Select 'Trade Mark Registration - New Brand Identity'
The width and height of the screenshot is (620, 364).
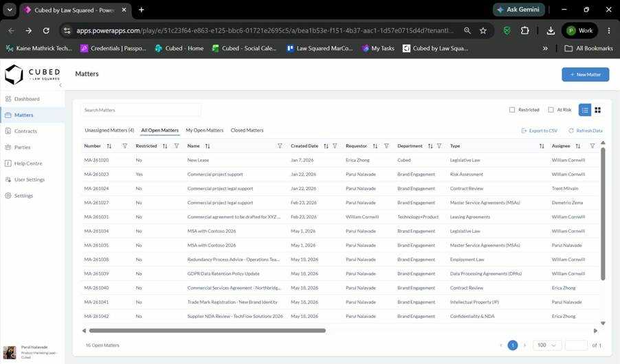(x=232, y=302)
